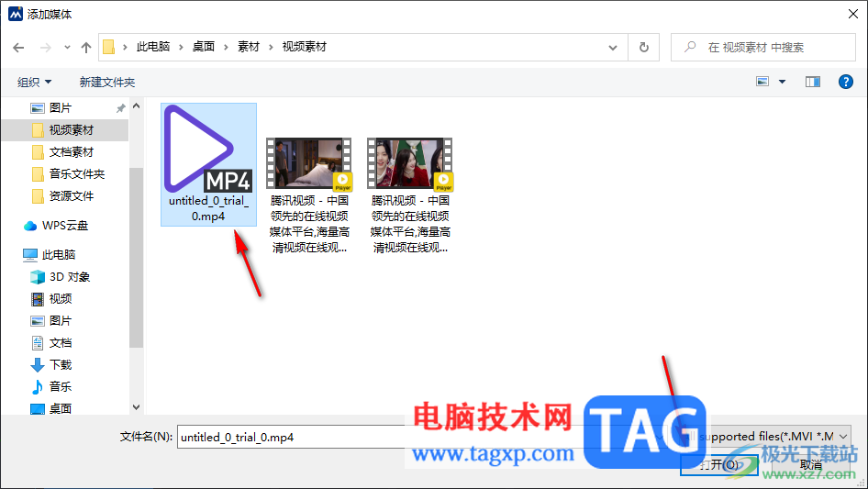Screen dimensions: 868x489
Task: Go up one folder level
Action: (86, 48)
